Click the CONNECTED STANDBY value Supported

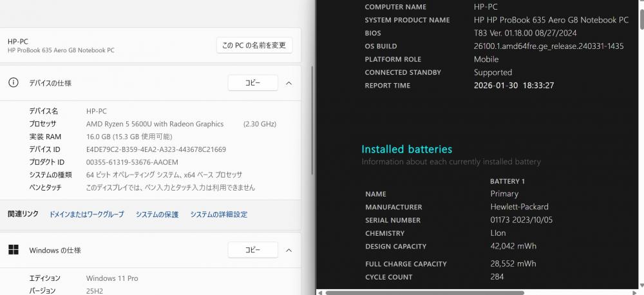tap(493, 72)
